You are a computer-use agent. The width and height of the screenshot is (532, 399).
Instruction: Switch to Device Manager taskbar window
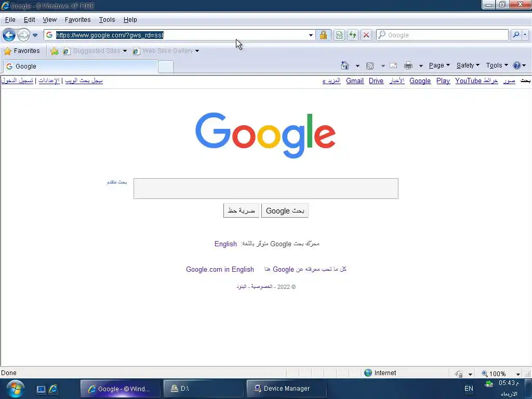coord(286,389)
